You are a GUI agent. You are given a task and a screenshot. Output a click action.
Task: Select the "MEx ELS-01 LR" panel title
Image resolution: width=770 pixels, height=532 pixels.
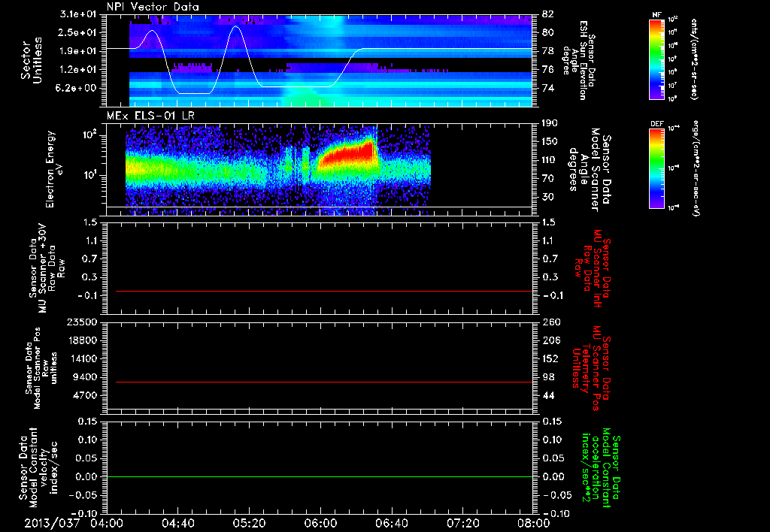[x=150, y=116]
